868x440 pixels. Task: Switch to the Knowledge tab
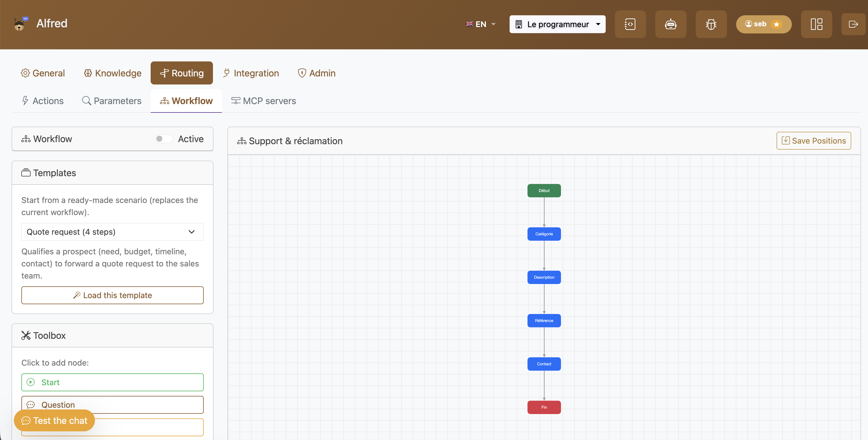113,73
